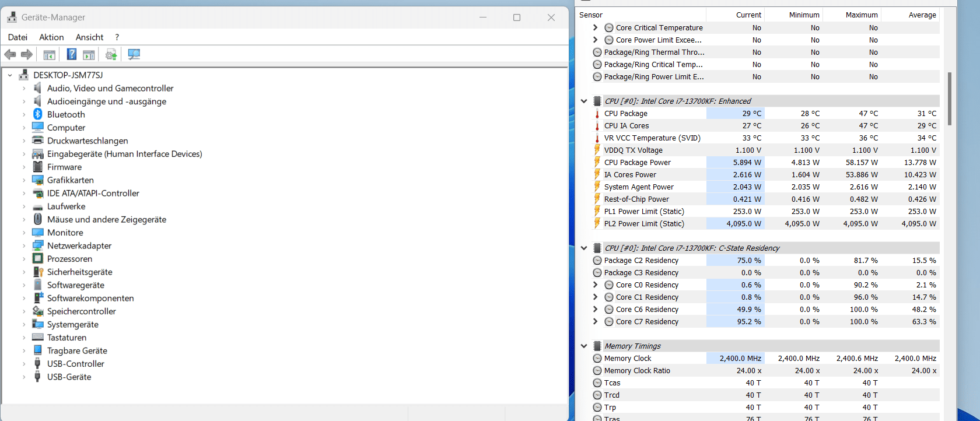
Task: Select the Softwarekomponenten tree item
Action: point(90,298)
